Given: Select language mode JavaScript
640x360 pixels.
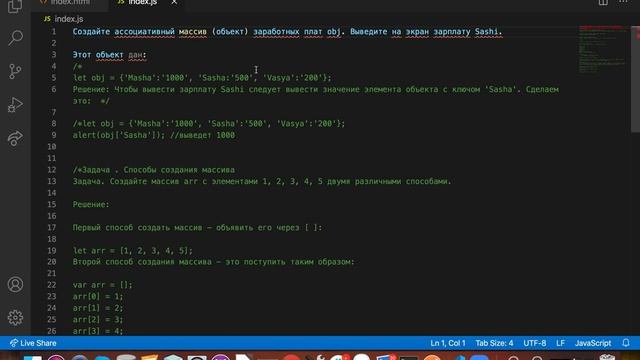Looking at the screenshot, I should [593, 343].
